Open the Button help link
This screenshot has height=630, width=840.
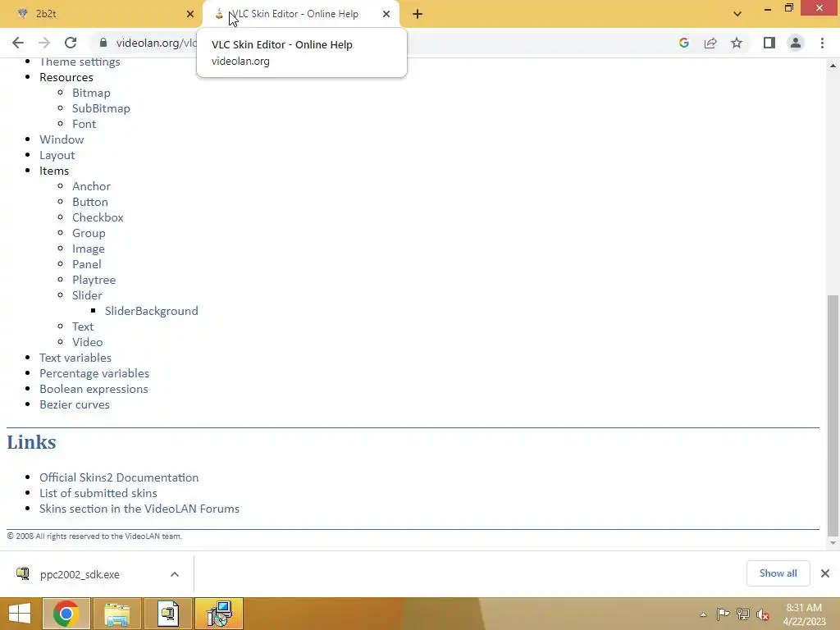[90, 202]
